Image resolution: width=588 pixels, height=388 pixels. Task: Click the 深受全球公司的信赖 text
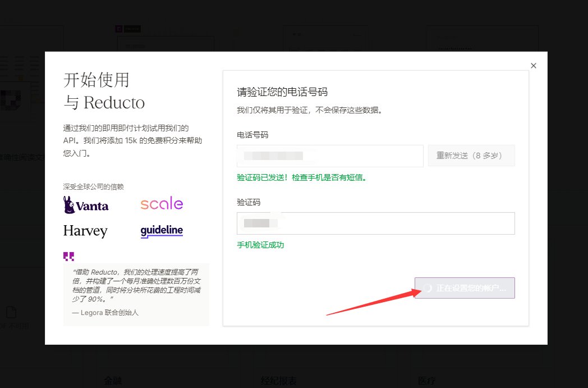93,186
